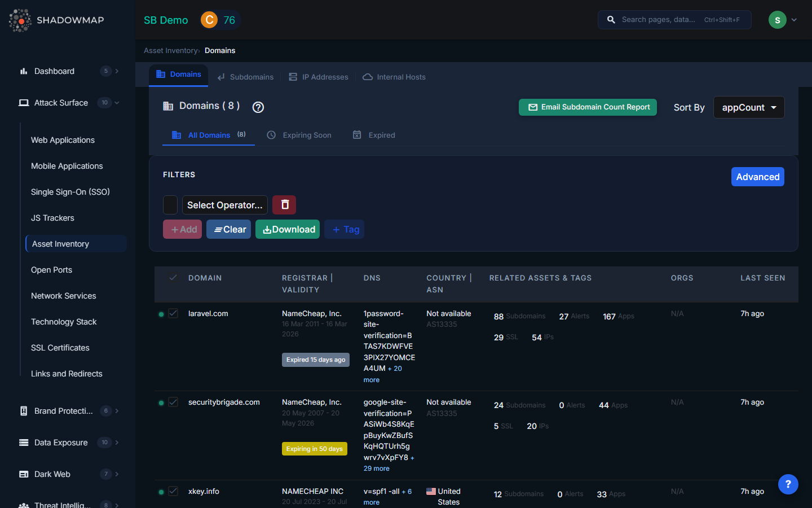The width and height of the screenshot is (812, 508).
Task: Click the Dashboard bar chart icon
Action: 24,71
